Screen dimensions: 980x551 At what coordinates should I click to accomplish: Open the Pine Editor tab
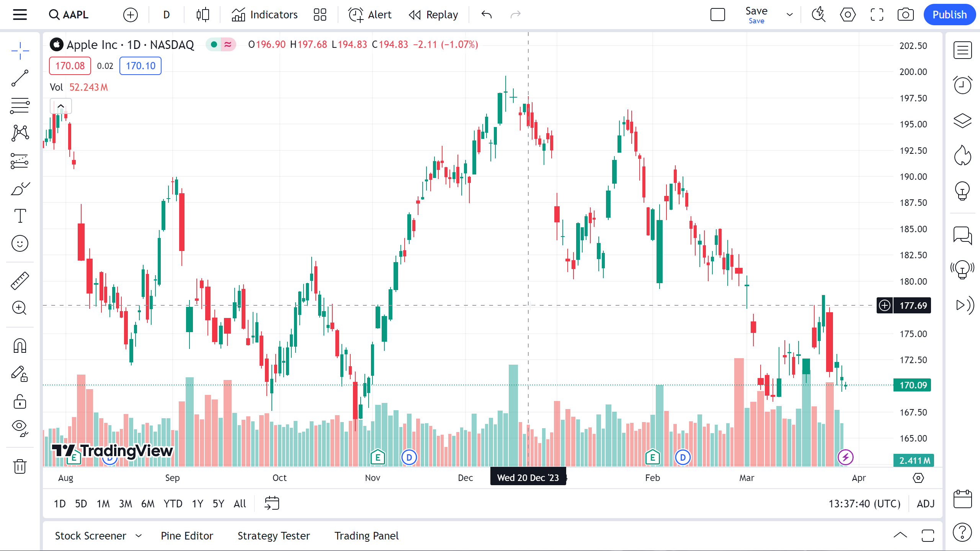pyautogui.click(x=187, y=536)
